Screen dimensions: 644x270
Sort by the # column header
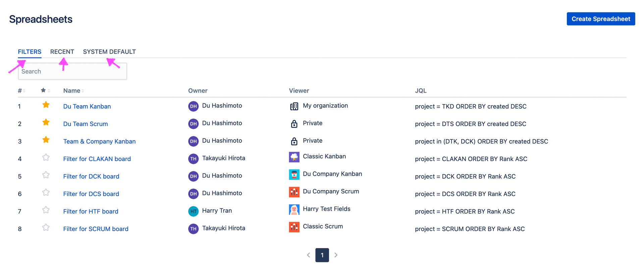tap(21, 91)
